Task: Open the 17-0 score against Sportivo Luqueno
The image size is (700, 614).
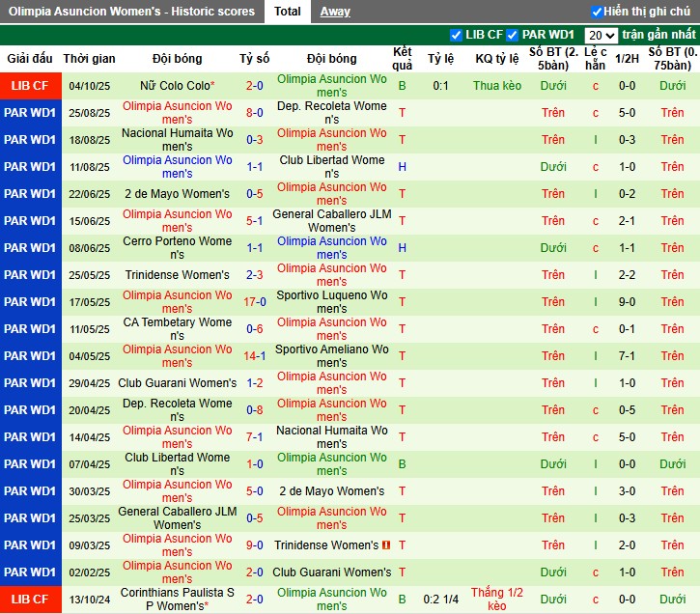Action: click(x=255, y=302)
